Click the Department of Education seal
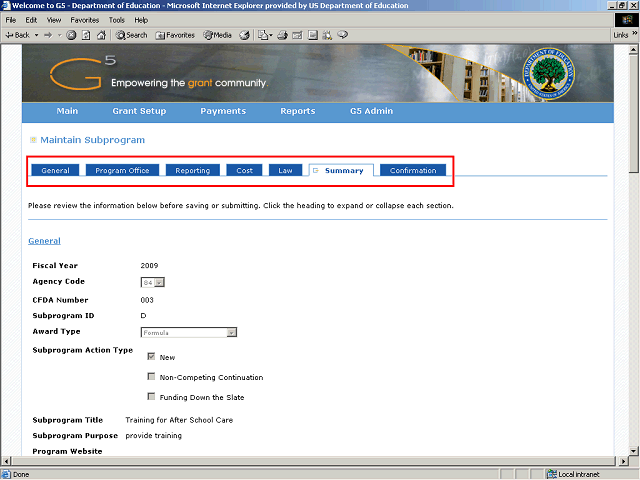 tap(549, 73)
